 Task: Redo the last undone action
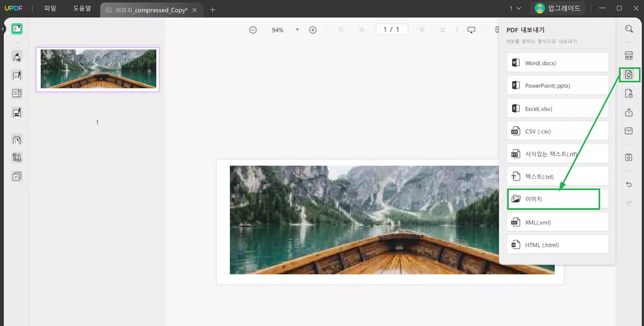click(x=629, y=203)
